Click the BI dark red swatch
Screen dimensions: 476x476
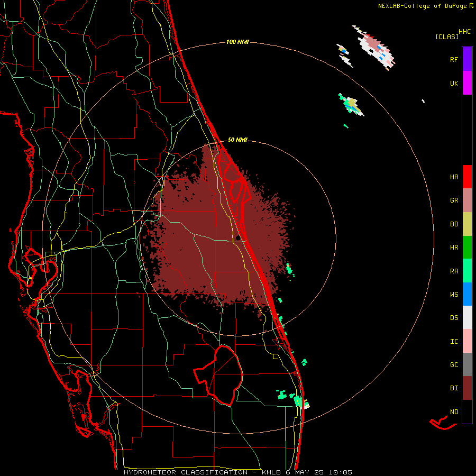pyautogui.click(x=467, y=388)
